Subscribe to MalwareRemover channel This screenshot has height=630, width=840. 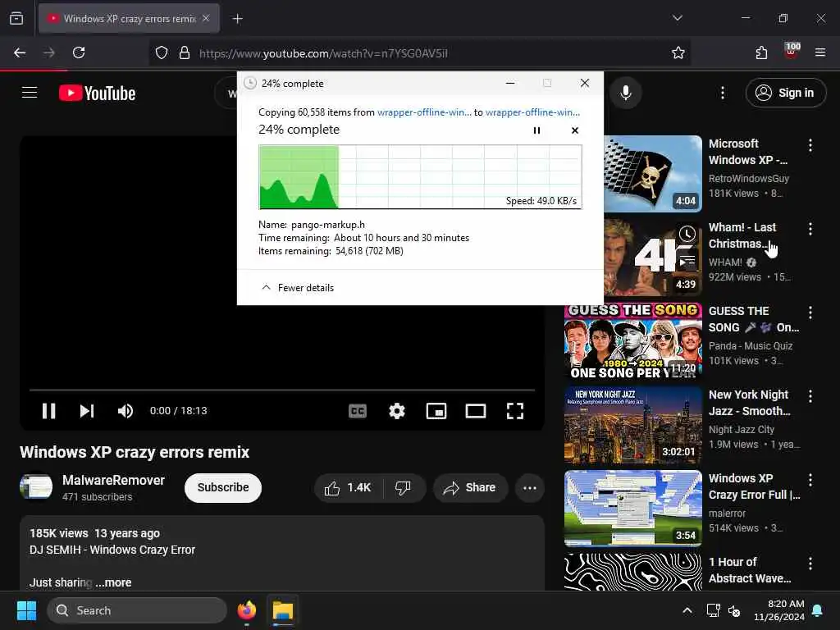coord(223,487)
